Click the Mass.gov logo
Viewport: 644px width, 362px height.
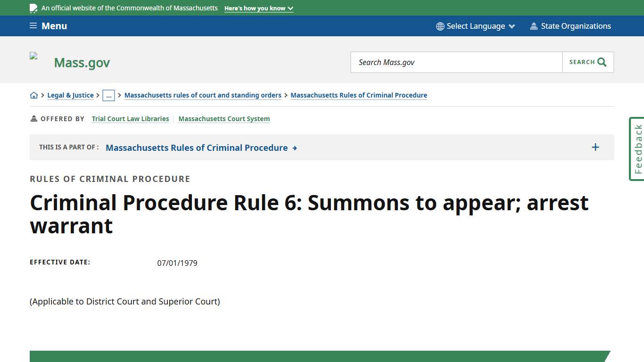82,62
